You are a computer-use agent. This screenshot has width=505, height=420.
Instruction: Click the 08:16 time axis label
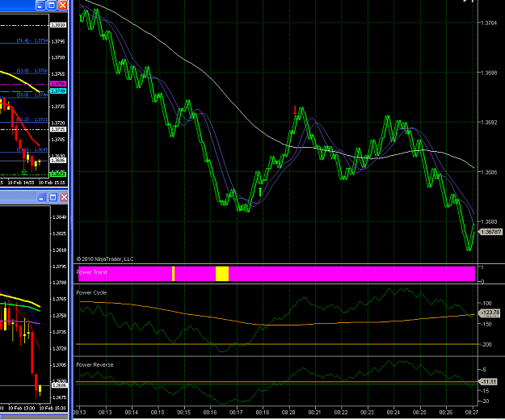coord(210,412)
